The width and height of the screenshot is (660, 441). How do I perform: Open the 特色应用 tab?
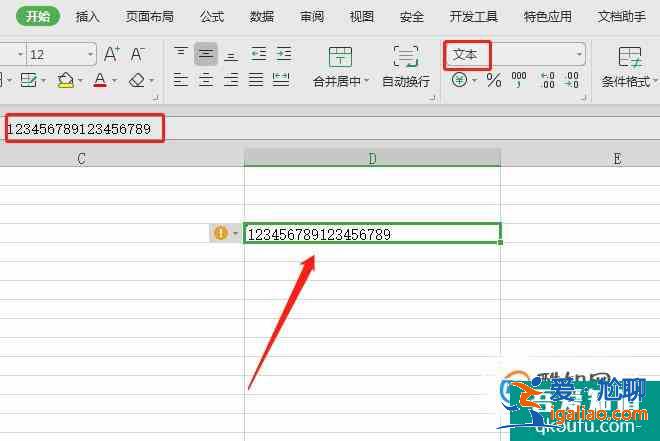[x=548, y=17]
